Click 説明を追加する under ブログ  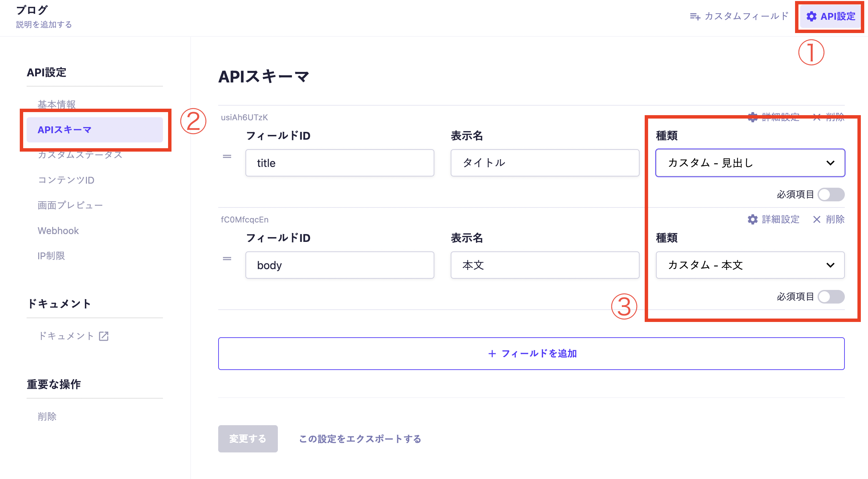click(x=44, y=25)
